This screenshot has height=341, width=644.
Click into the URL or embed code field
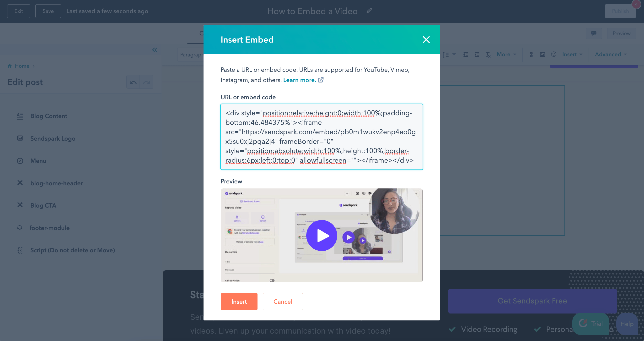click(x=322, y=137)
